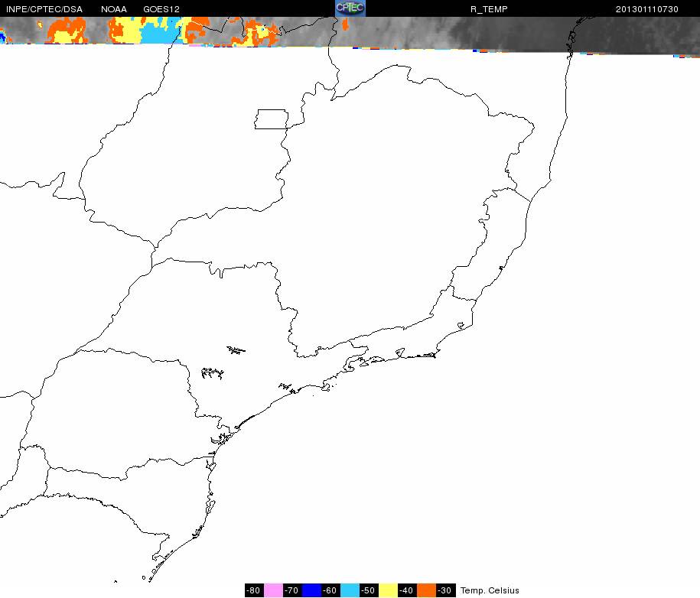Viewport: 700px width, 598px height.
Task: Click the R_TEMP product label
Action: click(x=489, y=9)
